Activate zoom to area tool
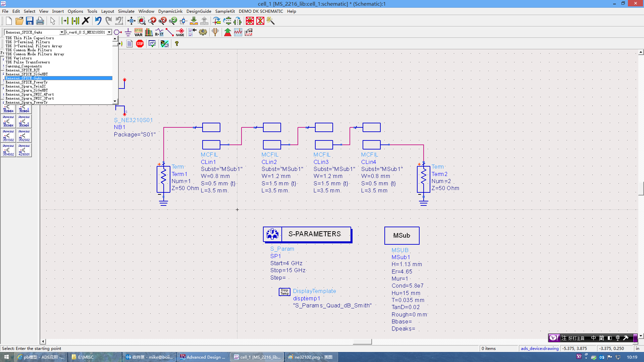 point(142,21)
